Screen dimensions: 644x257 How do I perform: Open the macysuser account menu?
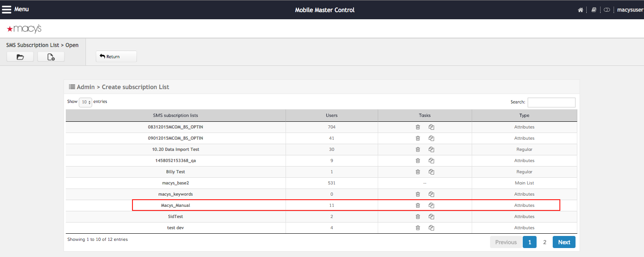click(x=629, y=10)
